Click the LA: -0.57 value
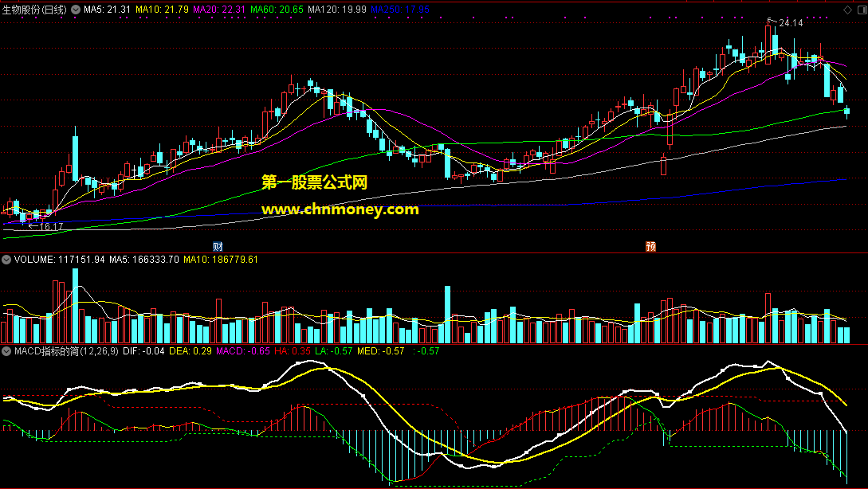This screenshot has width=868, height=489. click(334, 351)
